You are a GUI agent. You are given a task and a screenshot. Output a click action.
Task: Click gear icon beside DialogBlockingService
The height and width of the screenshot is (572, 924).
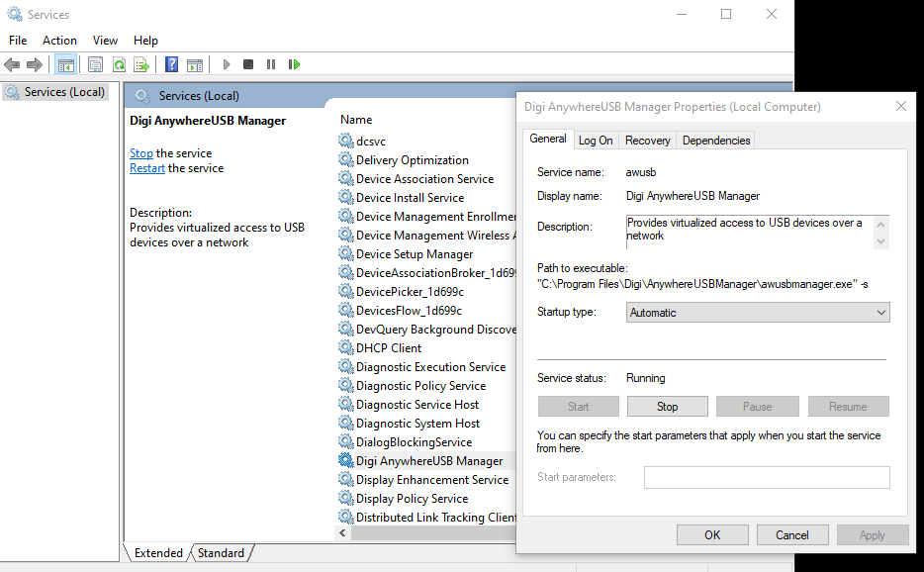click(x=346, y=441)
